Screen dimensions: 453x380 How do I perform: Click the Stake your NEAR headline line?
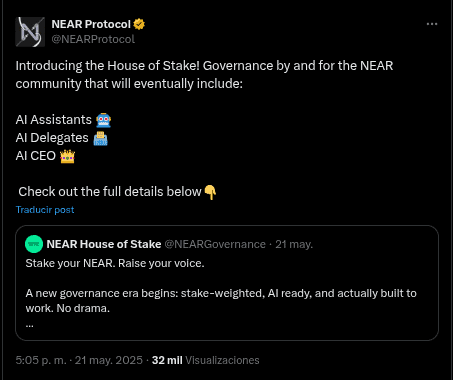[x=115, y=263]
